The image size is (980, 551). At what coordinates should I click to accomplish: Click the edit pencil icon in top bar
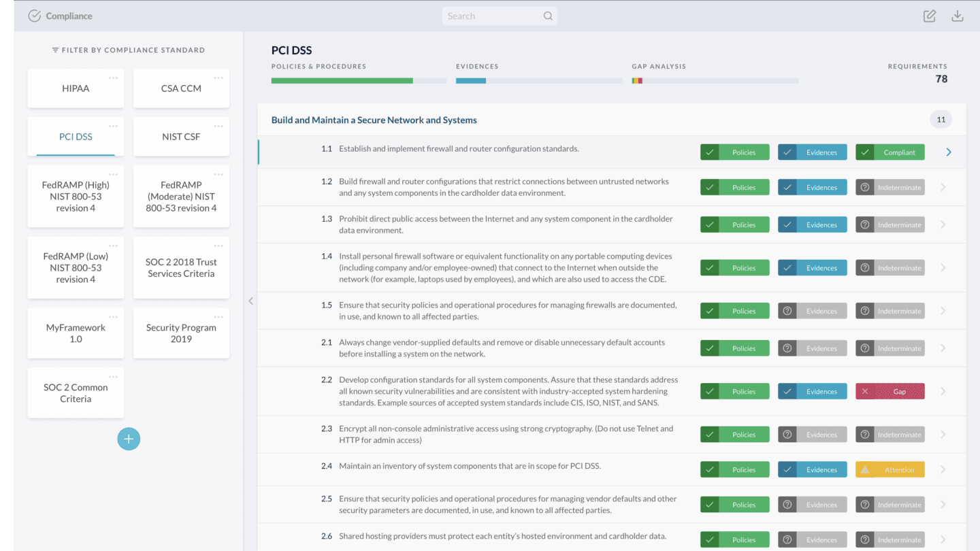point(929,16)
